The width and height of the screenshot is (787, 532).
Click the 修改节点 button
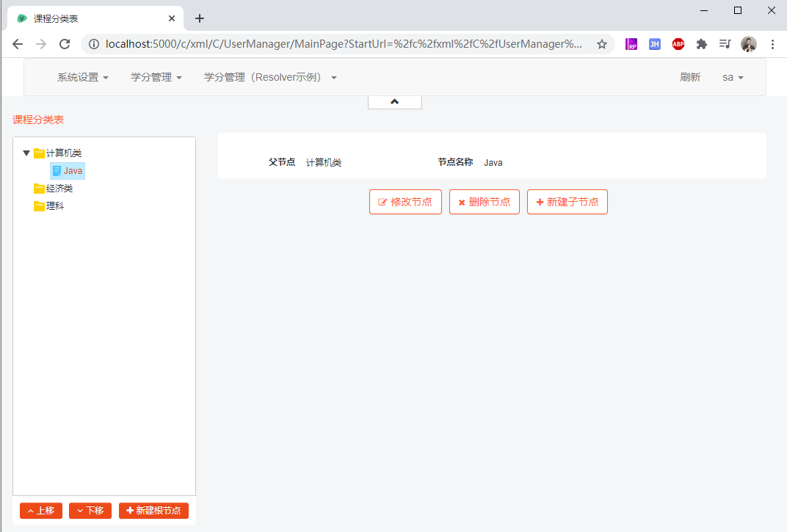point(405,201)
